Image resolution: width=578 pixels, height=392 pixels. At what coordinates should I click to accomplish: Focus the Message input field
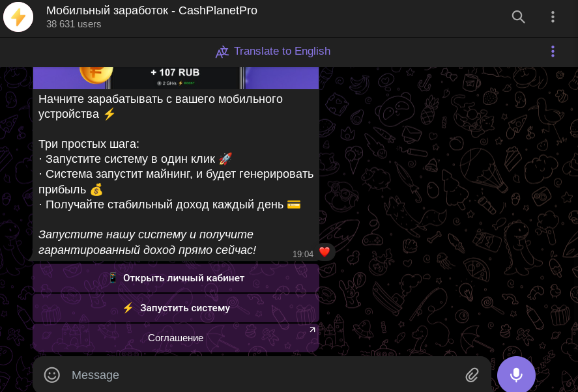coord(261,375)
